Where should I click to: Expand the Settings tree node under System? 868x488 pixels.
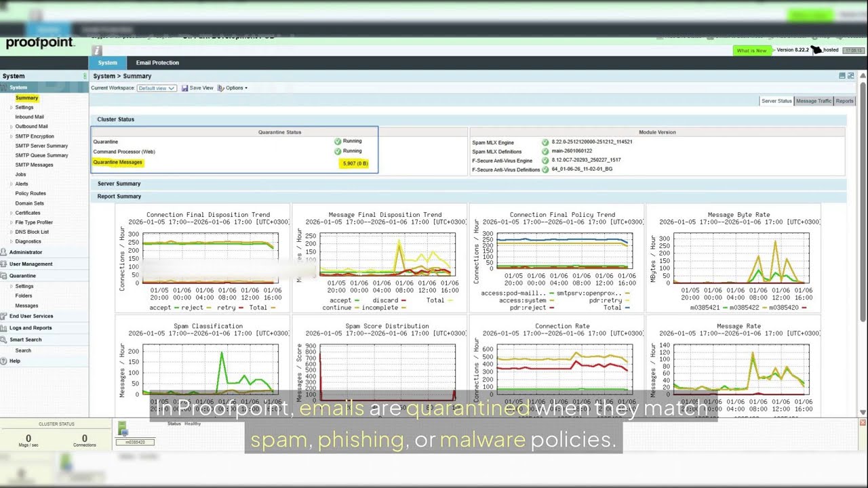pos(11,108)
